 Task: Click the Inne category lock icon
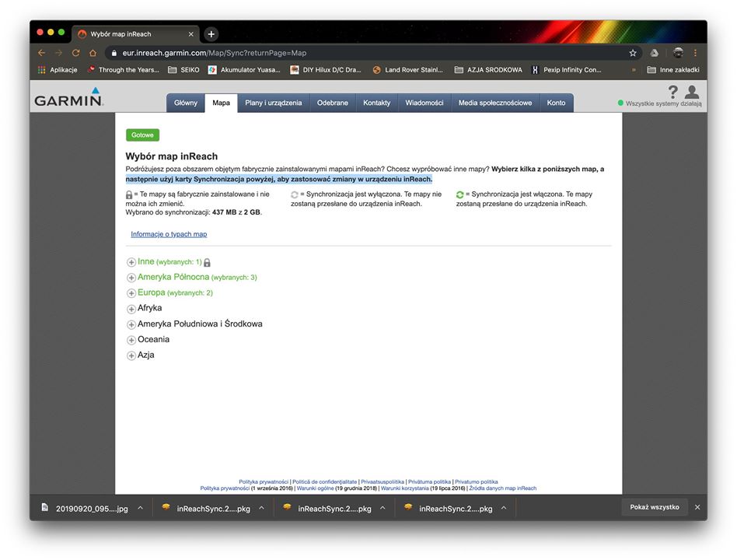[208, 262]
